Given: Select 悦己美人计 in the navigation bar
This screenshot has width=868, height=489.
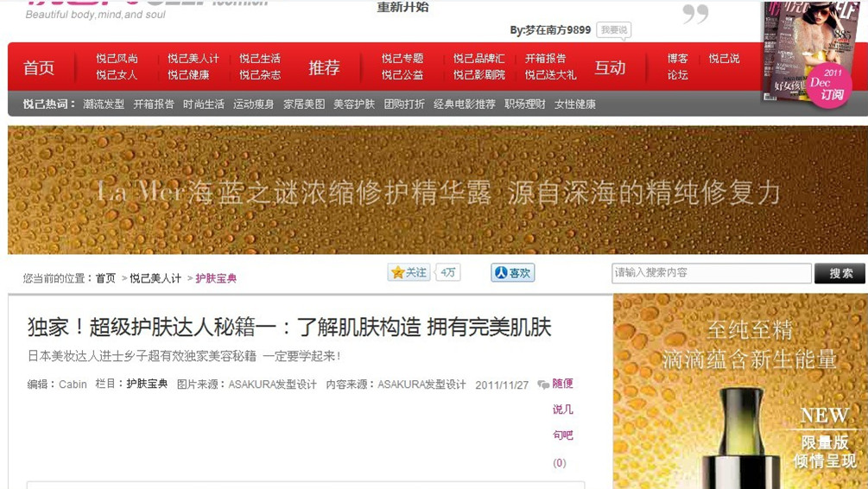Looking at the screenshot, I should pyautogui.click(x=193, y=58).
